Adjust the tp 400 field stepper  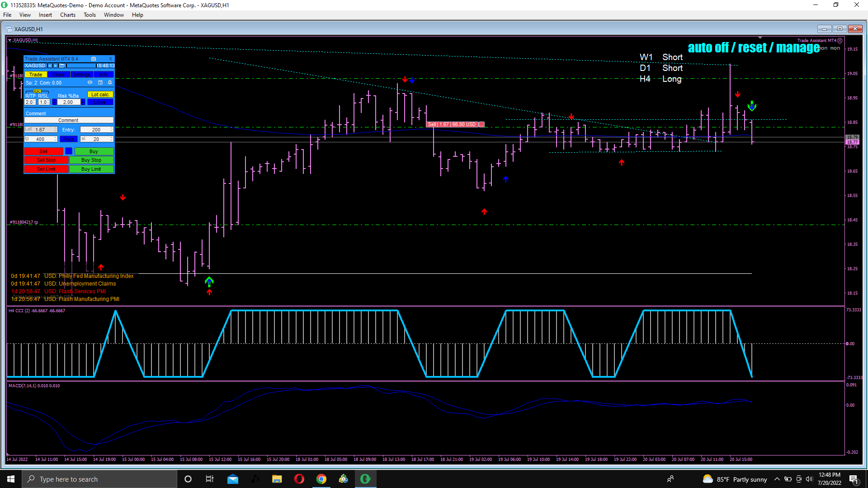56,139
